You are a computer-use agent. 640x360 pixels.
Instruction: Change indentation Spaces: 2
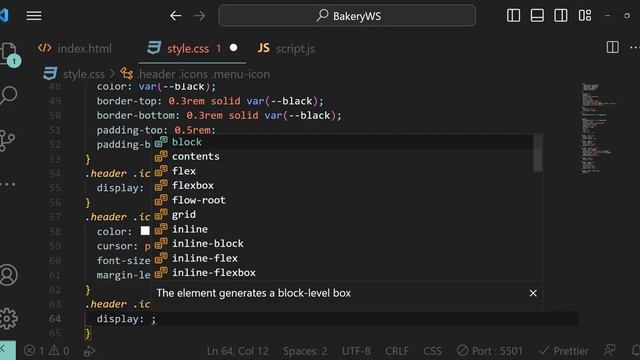point(305,351)
